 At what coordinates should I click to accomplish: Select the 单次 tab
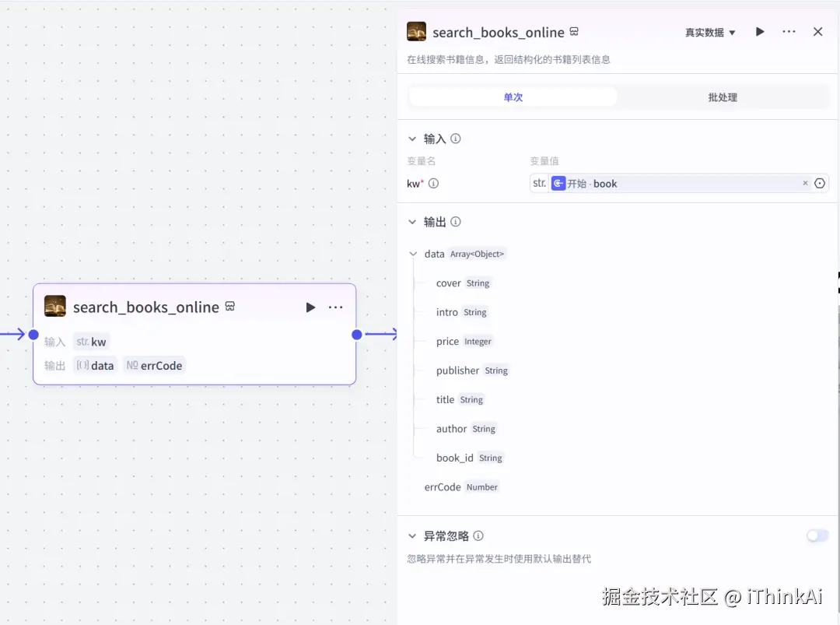point(513,95)
